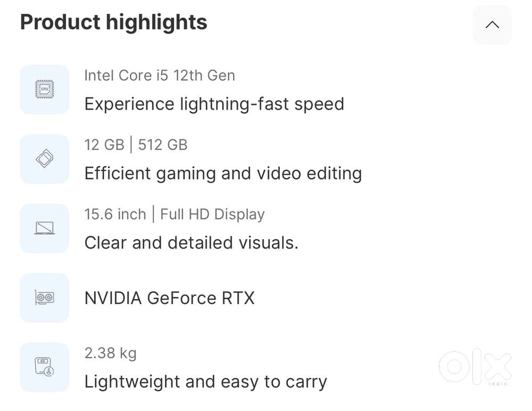Click the OLX India watermark logo
Viewport: 532px width, 411px height.
click(x=476, y=367)
